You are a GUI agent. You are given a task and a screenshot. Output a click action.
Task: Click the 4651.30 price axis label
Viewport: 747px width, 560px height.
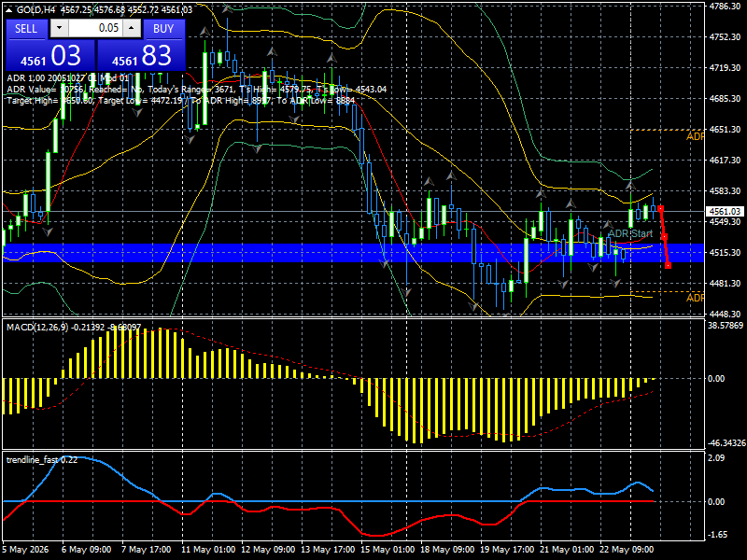725,130
